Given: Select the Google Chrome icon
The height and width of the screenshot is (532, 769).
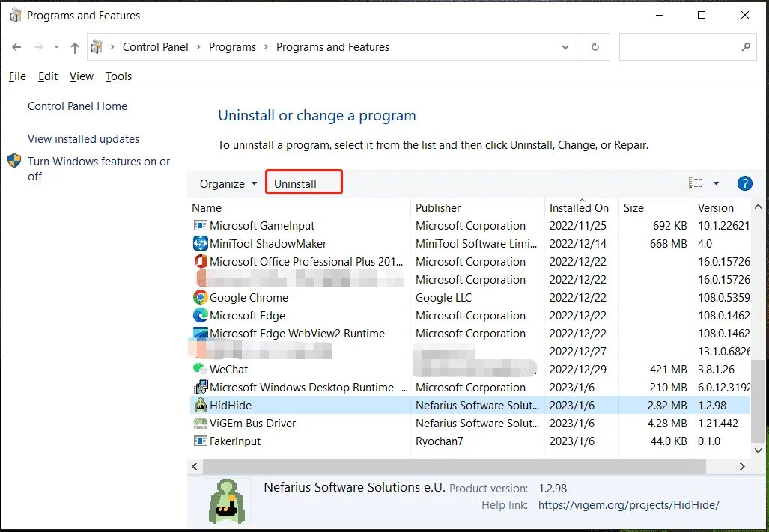Looking at the screenshot, I should click(x=200, y=297).
